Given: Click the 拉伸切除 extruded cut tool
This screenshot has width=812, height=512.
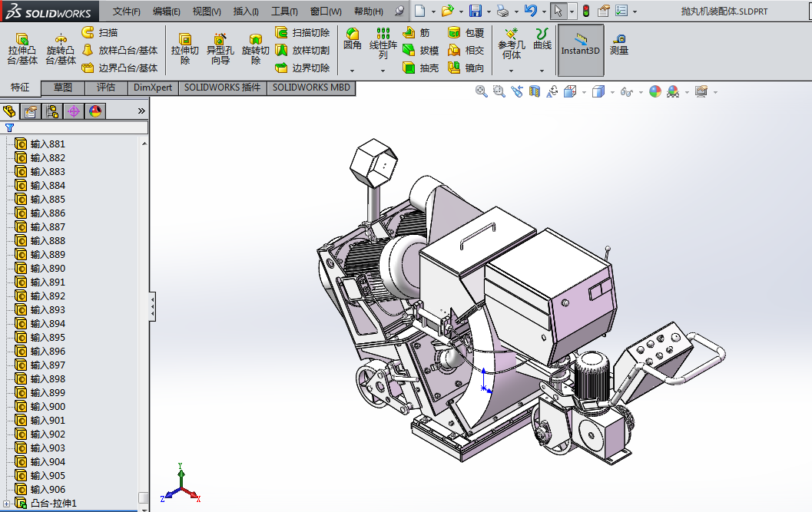Looking at the screenshot, I should pyautogui.click(x=185, y=48).
